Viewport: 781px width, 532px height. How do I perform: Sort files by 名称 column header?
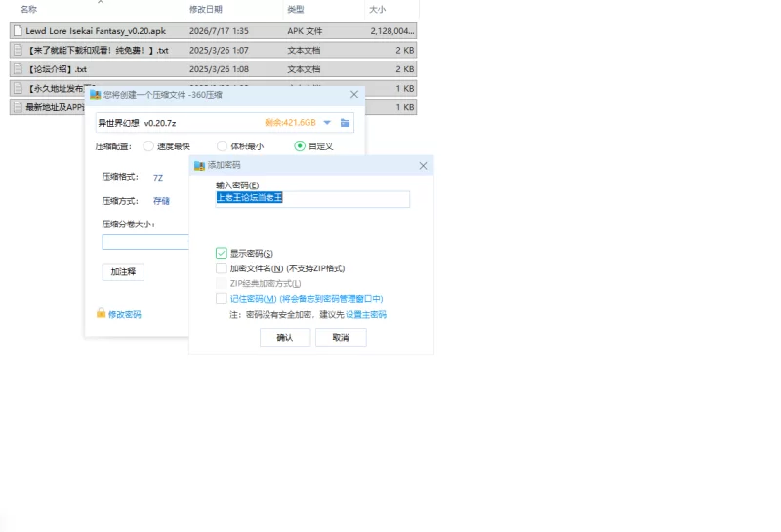coord(28,9)
